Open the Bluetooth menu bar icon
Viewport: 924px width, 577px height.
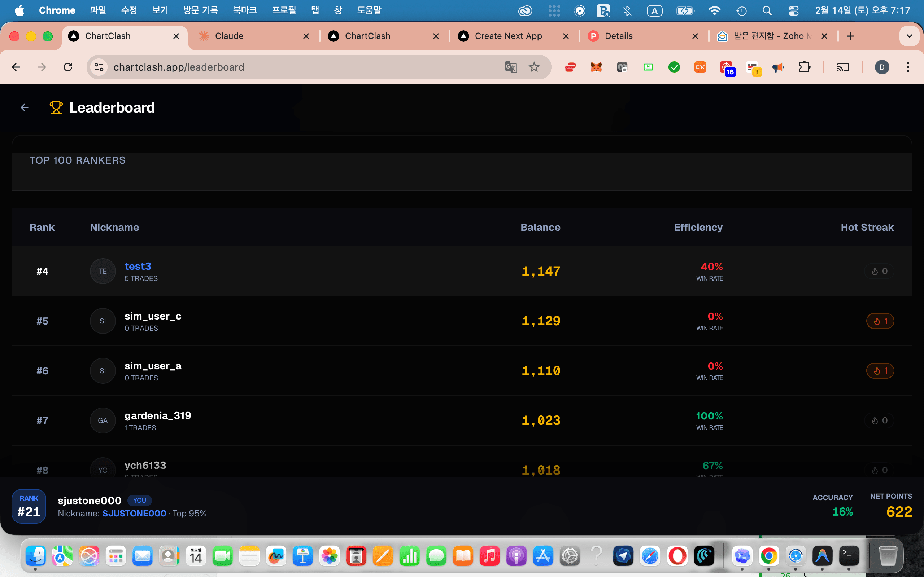(x=627, y=10)
